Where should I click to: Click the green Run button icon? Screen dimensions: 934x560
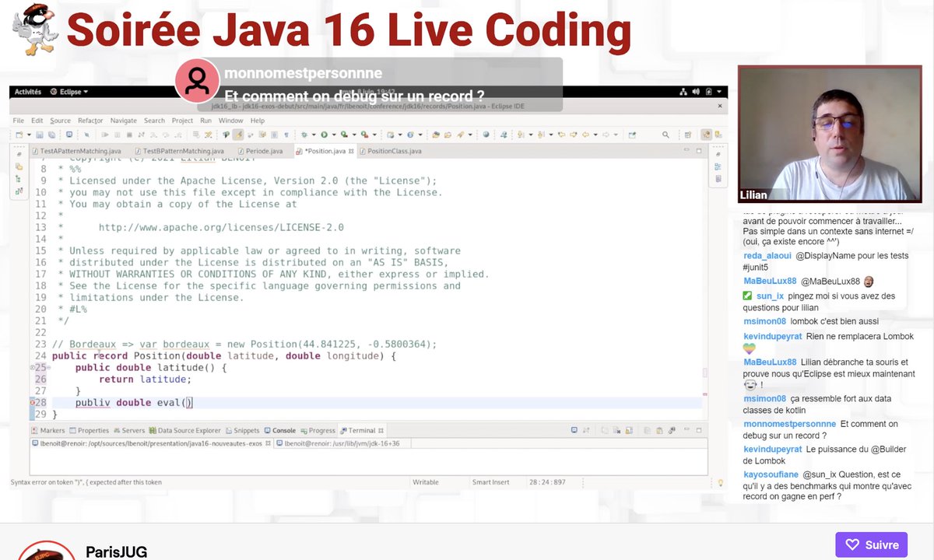325,135
